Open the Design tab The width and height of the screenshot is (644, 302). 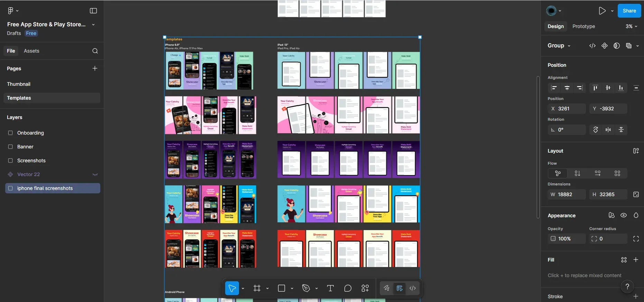[555, 26]
